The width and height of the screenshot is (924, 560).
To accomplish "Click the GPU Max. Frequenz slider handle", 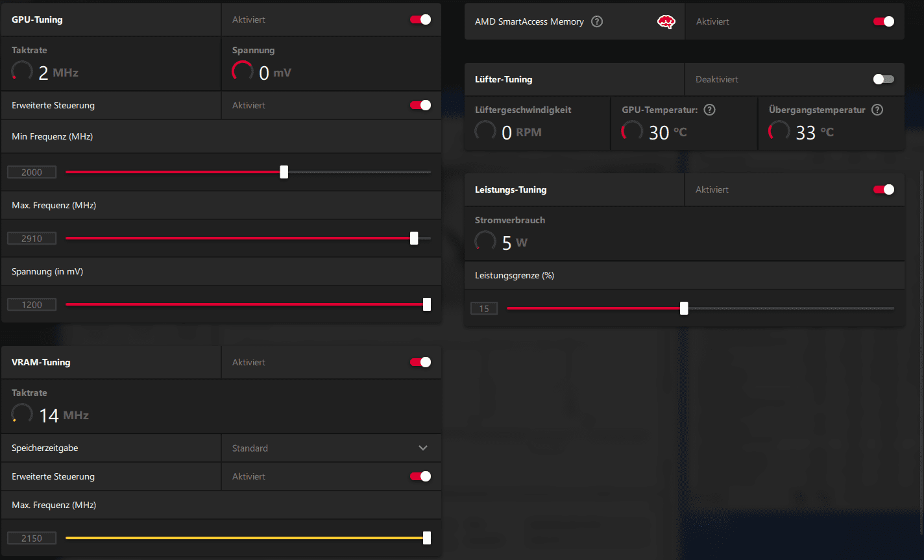I will [x=414, y=238].
